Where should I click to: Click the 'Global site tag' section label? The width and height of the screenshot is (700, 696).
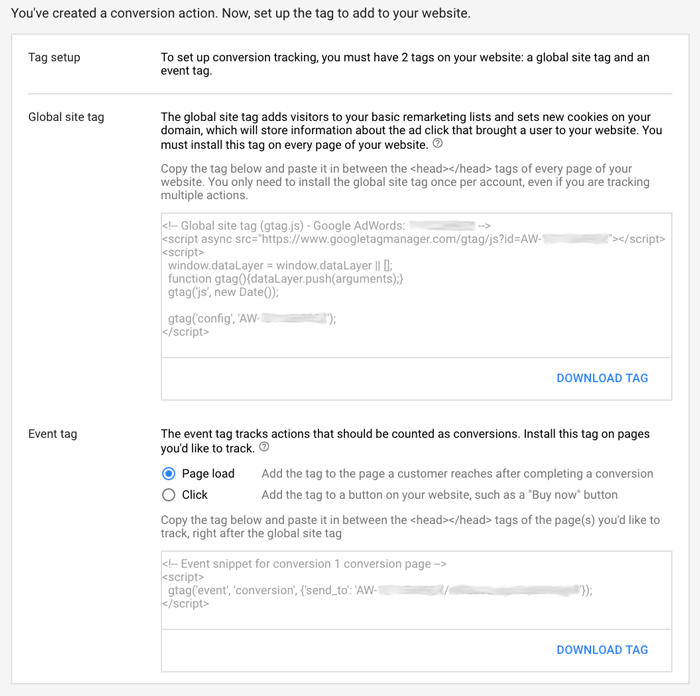pos(66,117)
